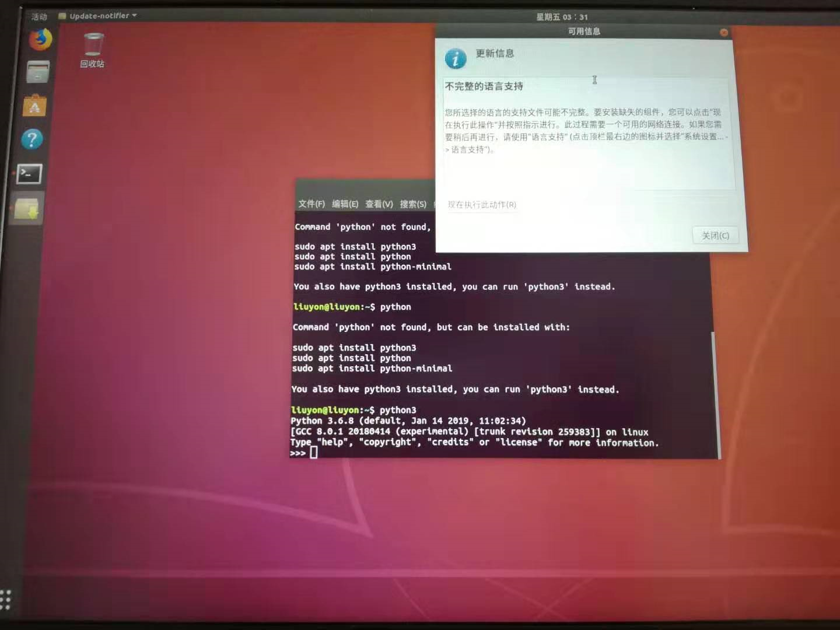Viewport: 840px width, 630px height.
Task: Click the 现在执行此动作(R) action link
Action: 481,205
